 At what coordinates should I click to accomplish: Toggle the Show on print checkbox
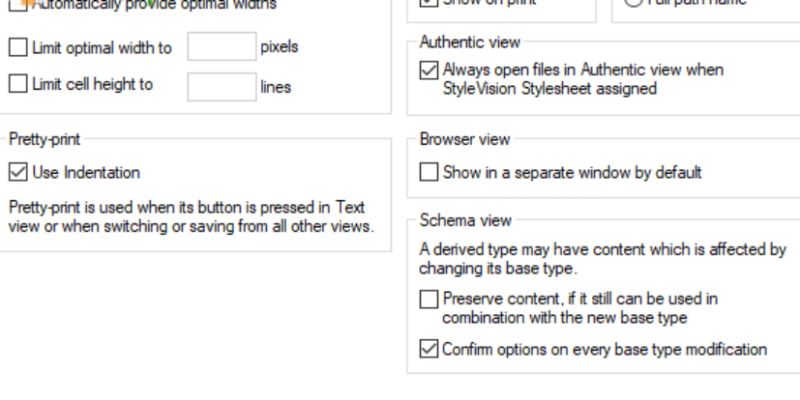[429, 3]
